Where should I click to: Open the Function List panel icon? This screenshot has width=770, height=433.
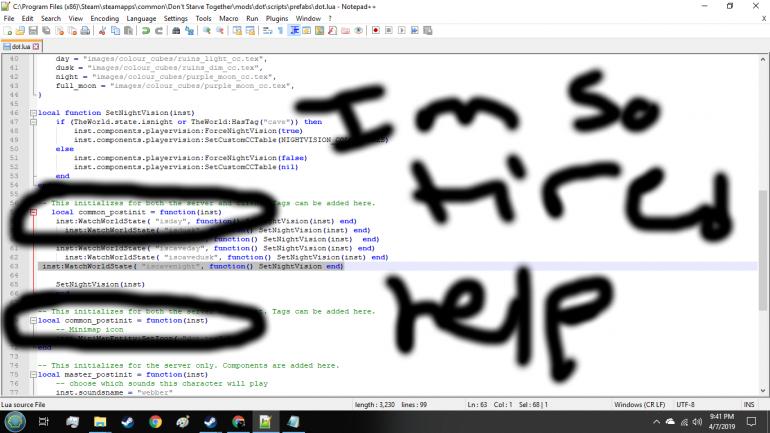332,30
